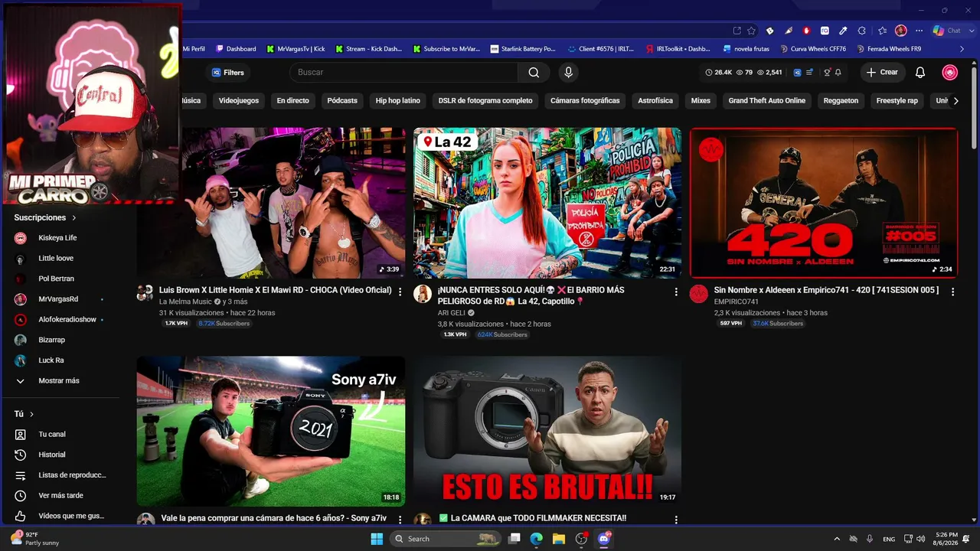Screen dimensions: 980x551
Task: Open options for the ARI GELI La 42 video
Action: pyautogui.click(x=676, y=292)
